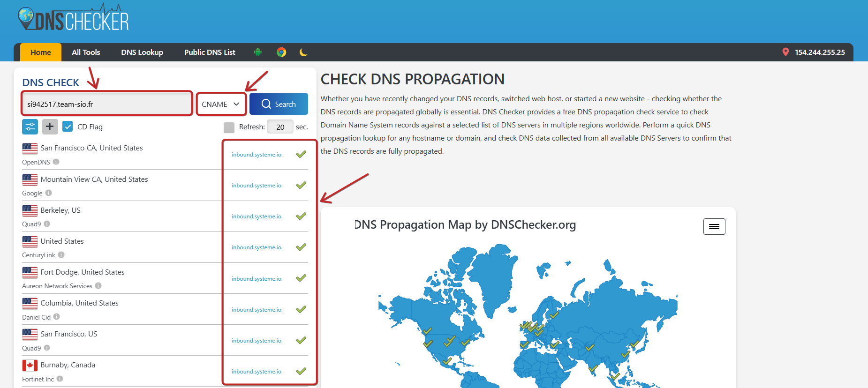Click the DNS Propagation Map title

pyautogui.click(x=465, y=225)
